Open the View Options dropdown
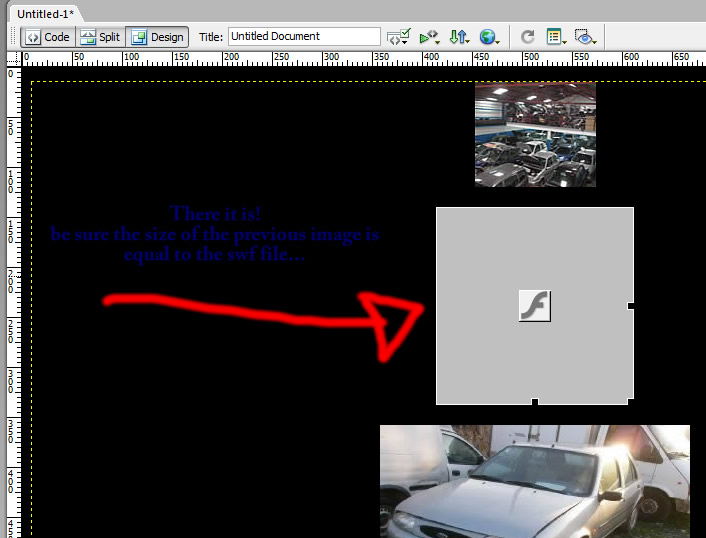The height and width of the screenshot is (538, 706). [557, 37]
